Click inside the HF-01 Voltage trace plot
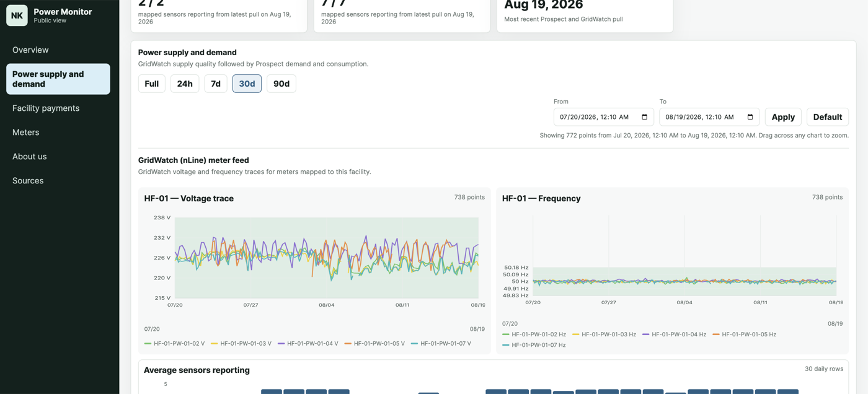Screen dimensions: 868x394 coord(327,258)
